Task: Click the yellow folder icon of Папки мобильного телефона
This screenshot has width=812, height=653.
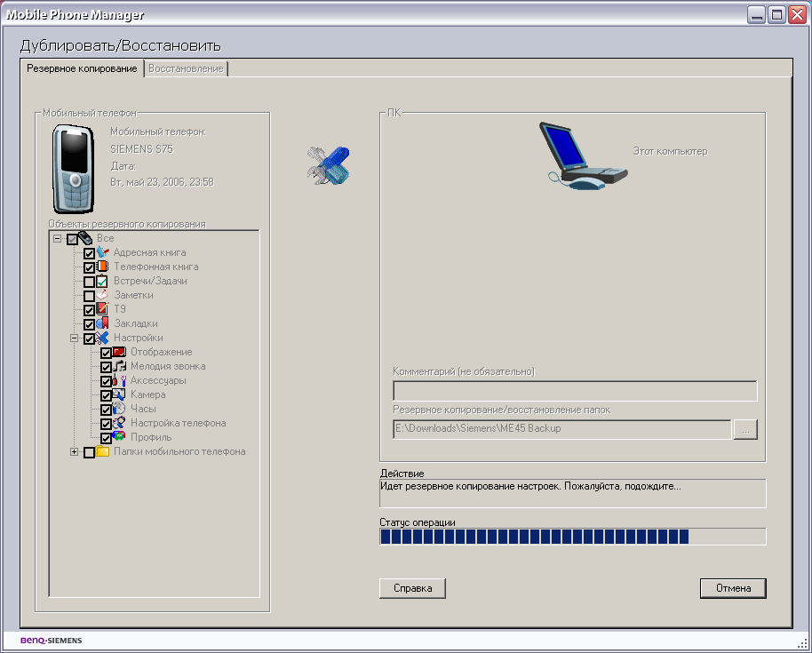Action: coord(102,451)
